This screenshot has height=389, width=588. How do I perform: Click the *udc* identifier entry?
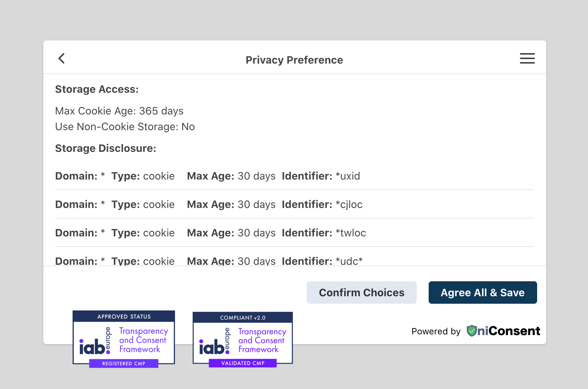coord(349,261)
